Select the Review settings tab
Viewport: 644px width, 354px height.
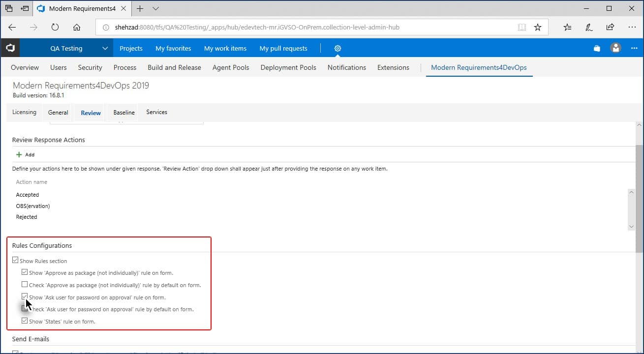tap(91, 113)
